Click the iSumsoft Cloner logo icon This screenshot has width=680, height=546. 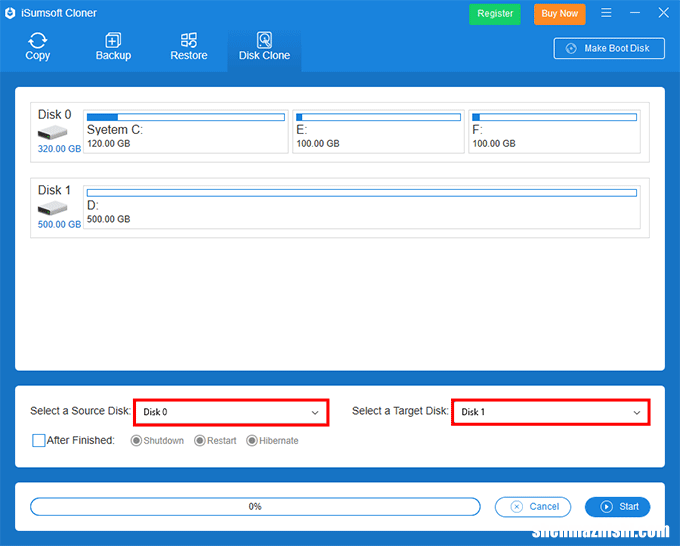(10, 13)
